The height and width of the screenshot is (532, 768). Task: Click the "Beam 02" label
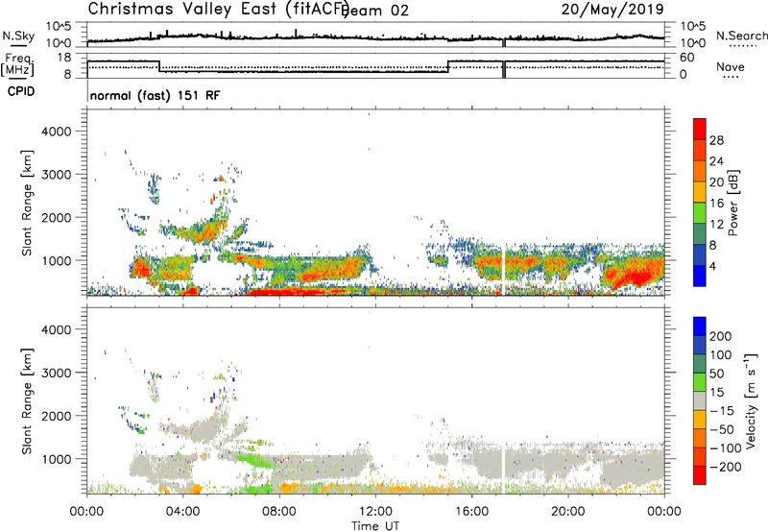tap(374, 11)
